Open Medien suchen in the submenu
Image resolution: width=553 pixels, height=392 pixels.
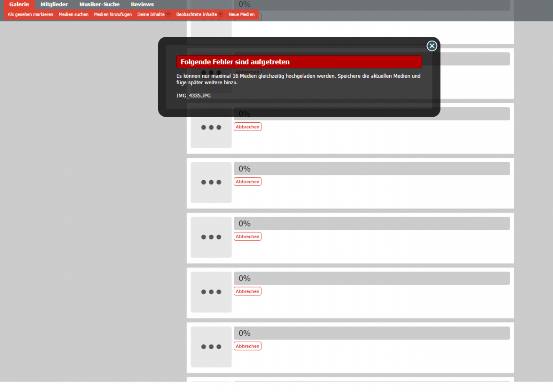click(x=73, y=14)
